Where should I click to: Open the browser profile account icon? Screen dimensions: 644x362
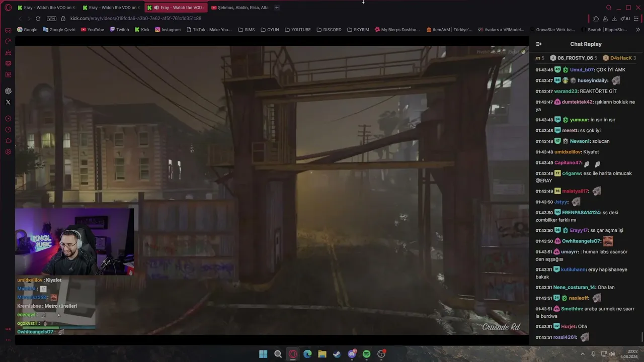pyautogui.click(x=605, y=19)
